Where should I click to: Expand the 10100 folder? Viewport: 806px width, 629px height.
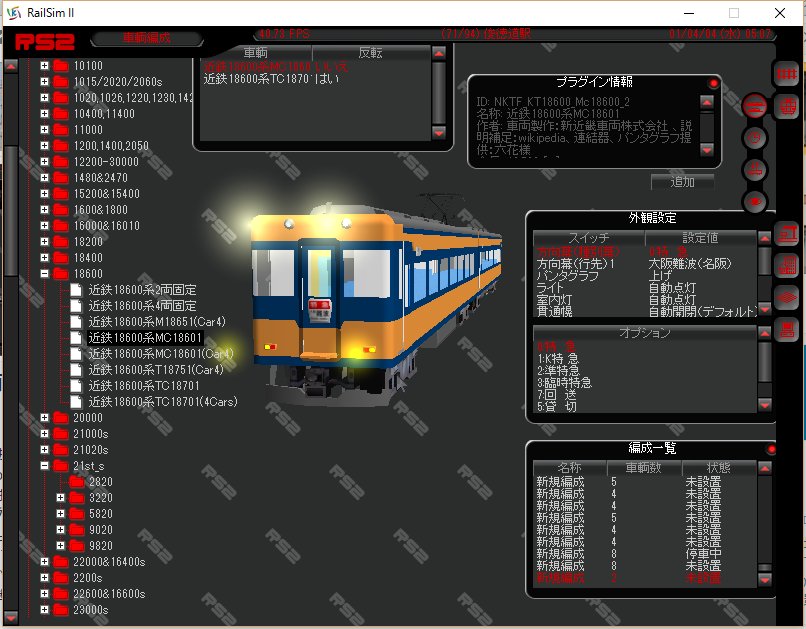[44, 66]
